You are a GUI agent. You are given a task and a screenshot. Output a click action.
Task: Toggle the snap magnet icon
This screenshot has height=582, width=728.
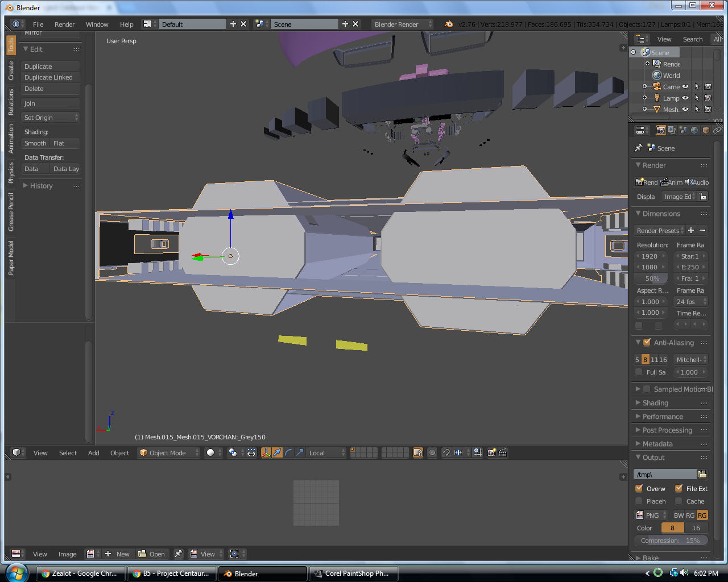pyautogui.click(x=446, y=452)
